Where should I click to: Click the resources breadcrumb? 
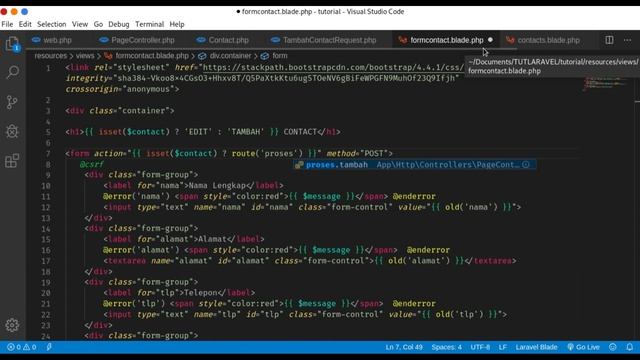(x=51, y=56)
